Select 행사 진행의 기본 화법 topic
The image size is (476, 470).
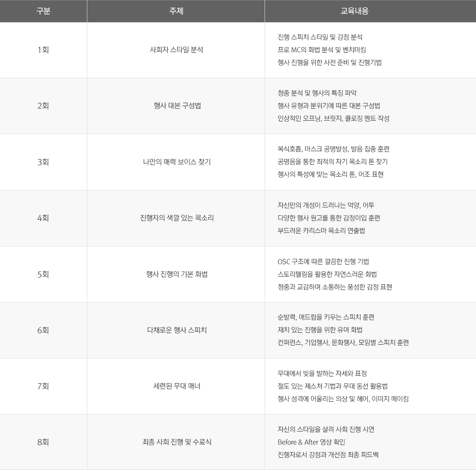tap(176, 274)
